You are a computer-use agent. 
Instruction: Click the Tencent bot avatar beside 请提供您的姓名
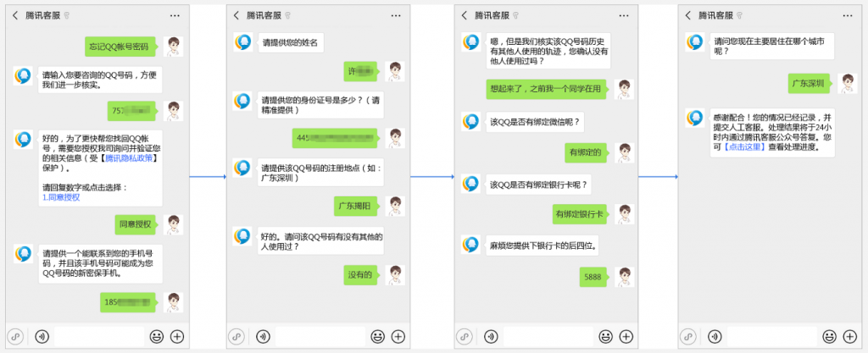click(x=242, y=43)
